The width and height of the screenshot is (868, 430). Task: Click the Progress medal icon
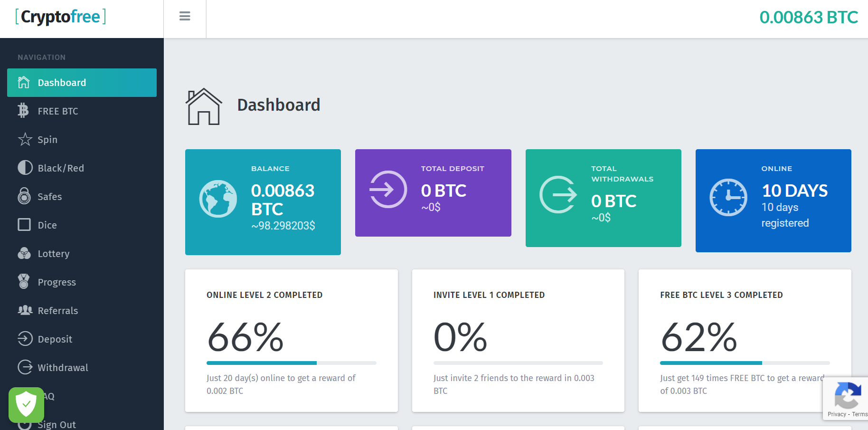click(24, 281)
